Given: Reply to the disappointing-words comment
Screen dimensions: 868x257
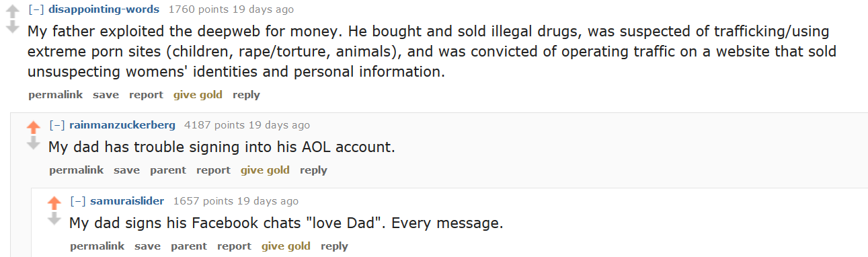Looking at the screenshot, I should (246, 95).
